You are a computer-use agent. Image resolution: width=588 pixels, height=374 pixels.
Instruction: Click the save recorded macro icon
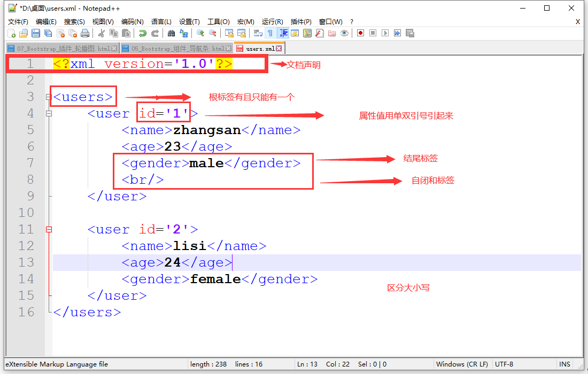click(x=410, y=33)
